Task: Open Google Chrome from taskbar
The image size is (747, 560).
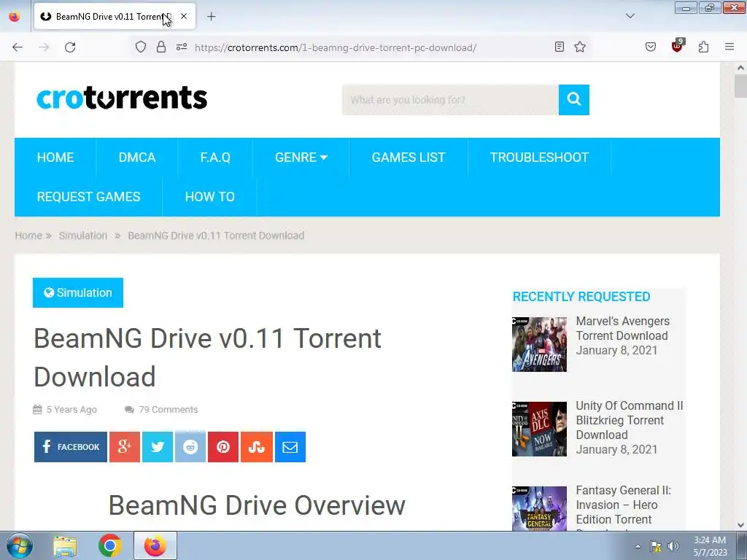Action: (x=110, y=545)
